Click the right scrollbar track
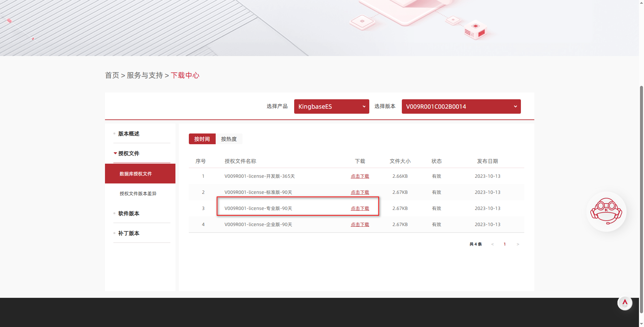The width and height of the screenshot is (644, 327). tap(640, 168)
